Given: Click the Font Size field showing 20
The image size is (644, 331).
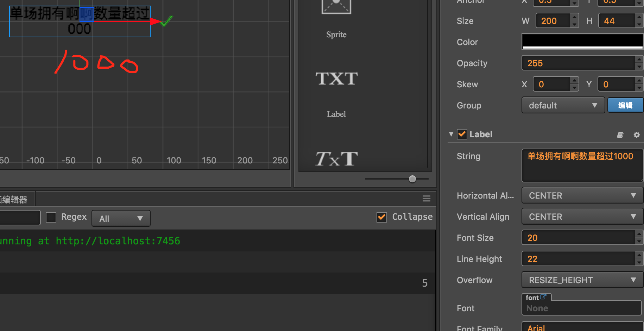Looking at the screenshot, I should tap(579, 238).
